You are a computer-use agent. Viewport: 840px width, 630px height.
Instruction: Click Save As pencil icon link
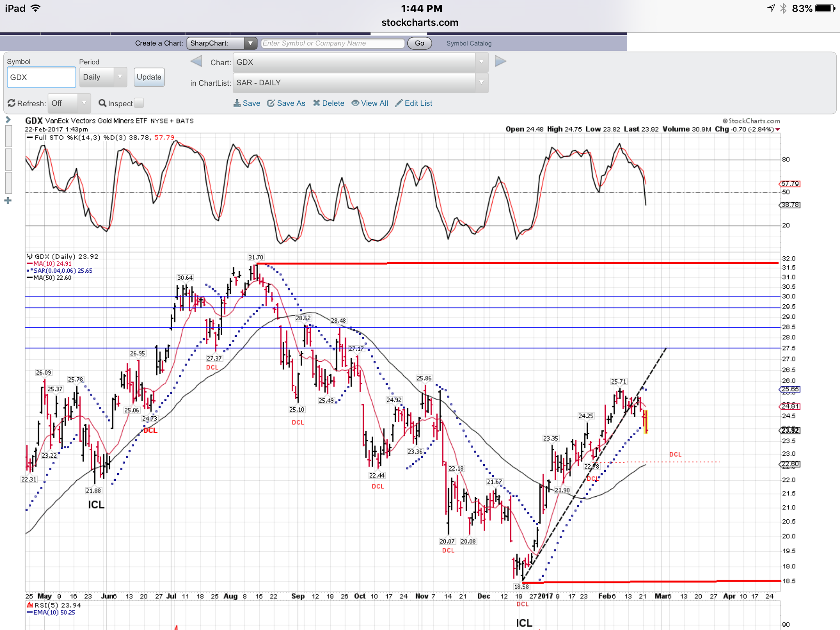(271, 103)
